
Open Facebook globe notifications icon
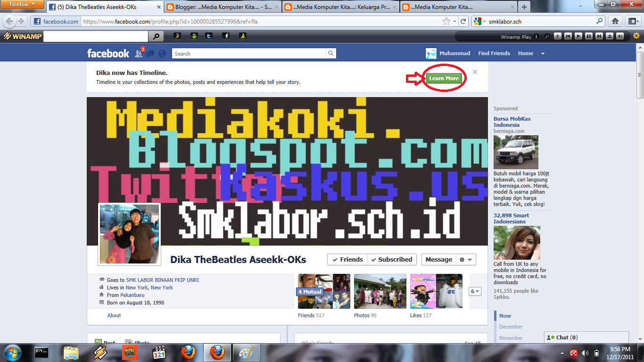point(162,53)
